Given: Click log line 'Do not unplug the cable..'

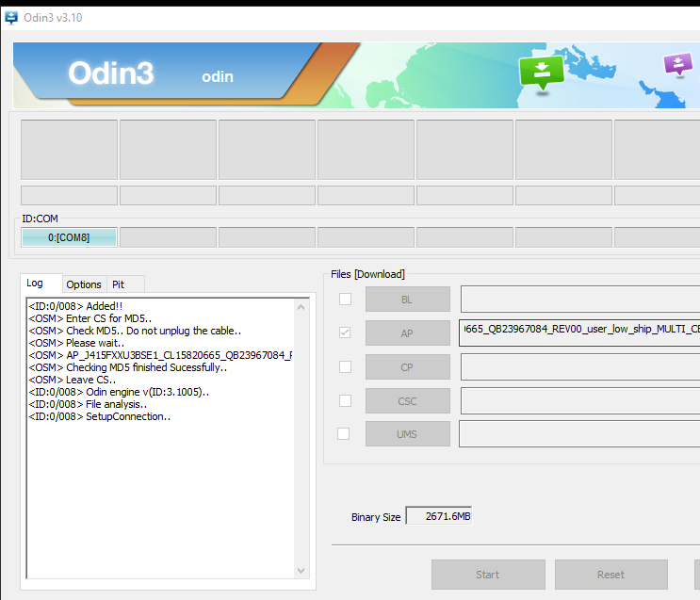Looking at the screenshot, I should (x=184, y=331).
